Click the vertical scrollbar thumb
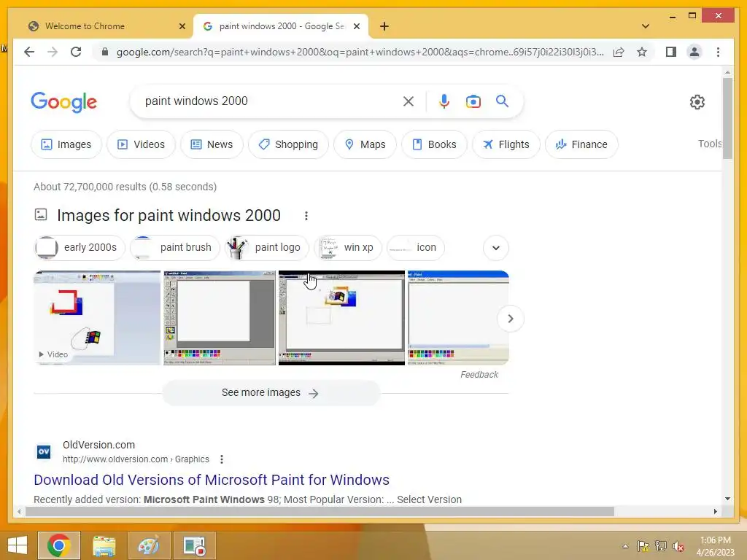747x560 pixels. click(727, 118)
